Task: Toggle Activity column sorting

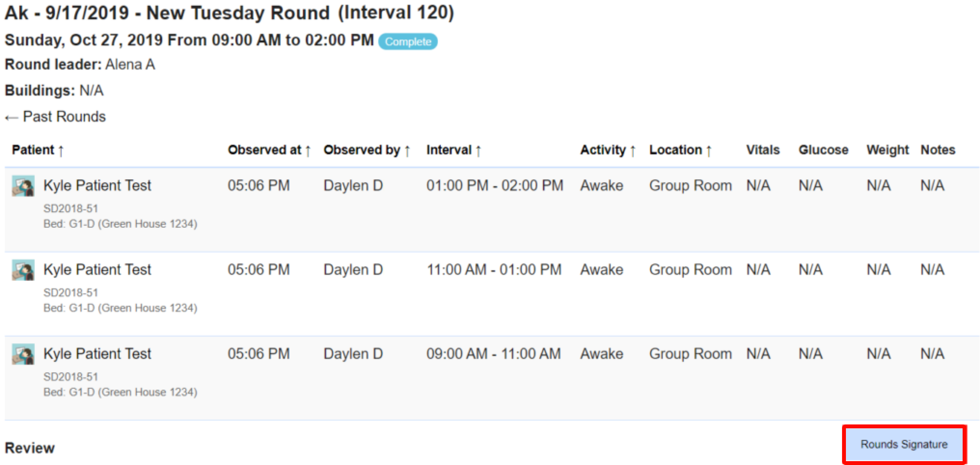Action: [633, 150]
